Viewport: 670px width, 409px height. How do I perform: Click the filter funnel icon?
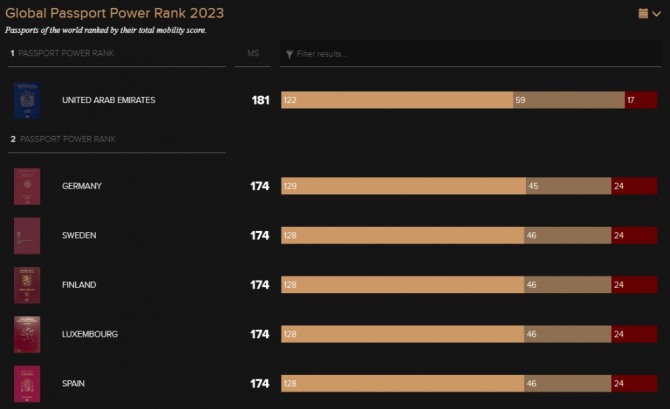(x=289, y=54)
